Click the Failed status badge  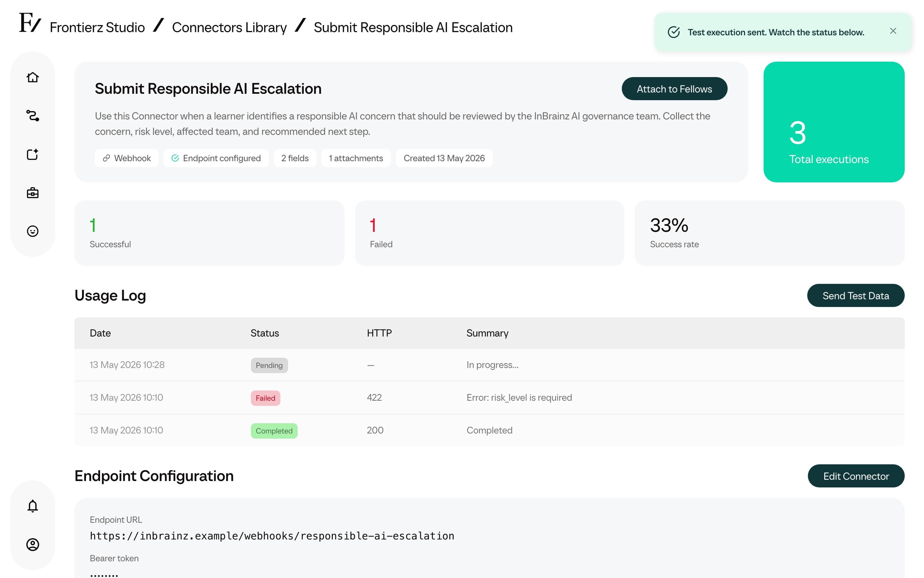tap(265, 398)
